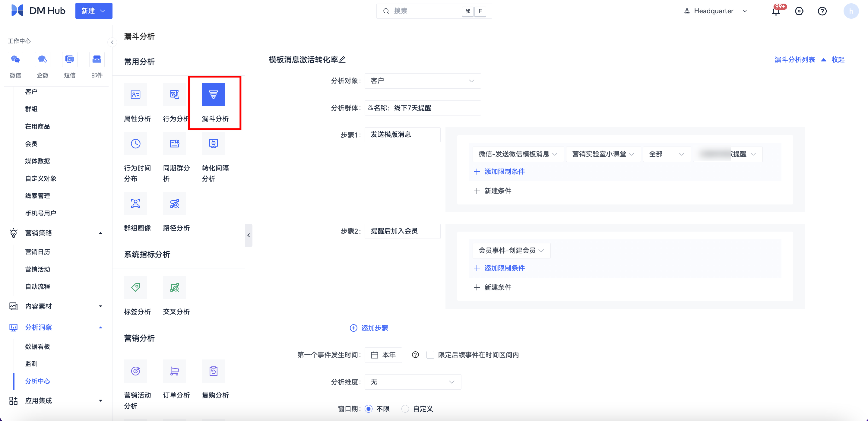
Task: Select the 自定义 window period radio
Action: [405, 409]
